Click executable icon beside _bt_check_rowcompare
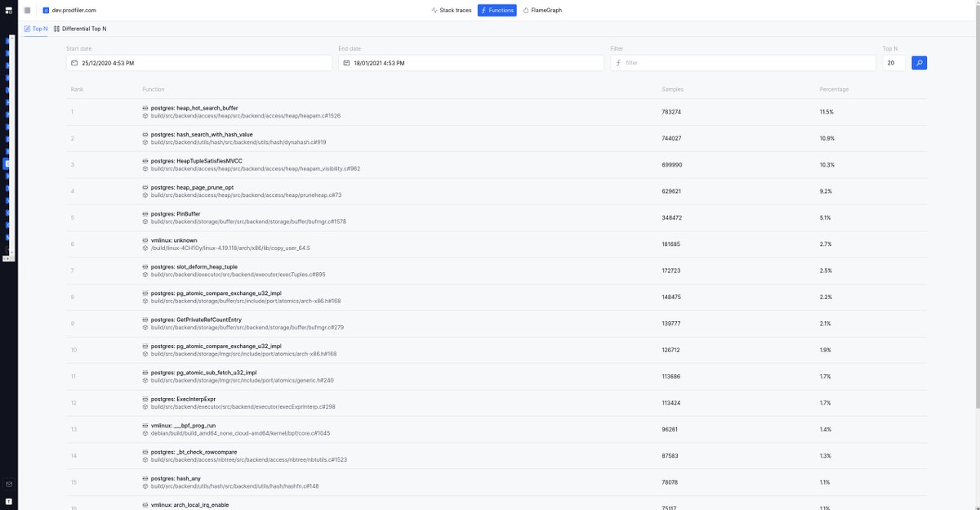 tap(145, 452)
